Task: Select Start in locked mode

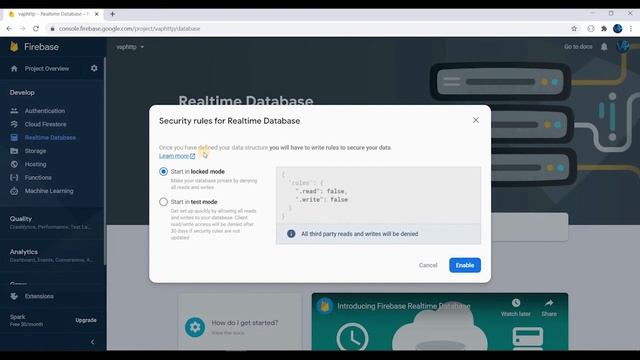Action: [163, 171]
